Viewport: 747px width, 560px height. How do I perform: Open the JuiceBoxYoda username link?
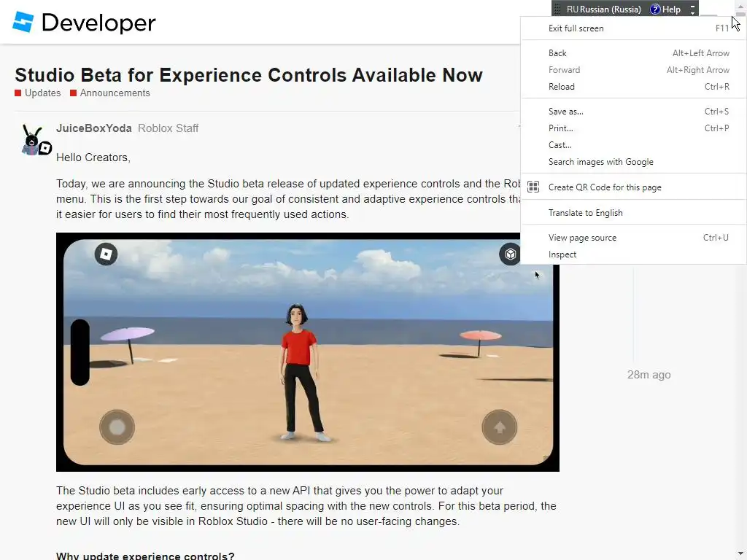click(94, 128)
